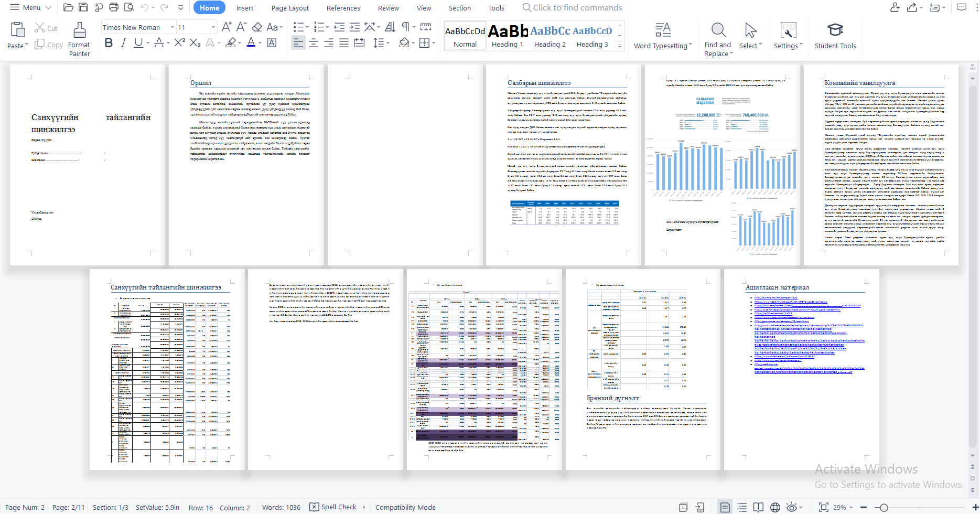
Task: Click the 'Click to find commands' search box
Action: [x=573, y=7]
